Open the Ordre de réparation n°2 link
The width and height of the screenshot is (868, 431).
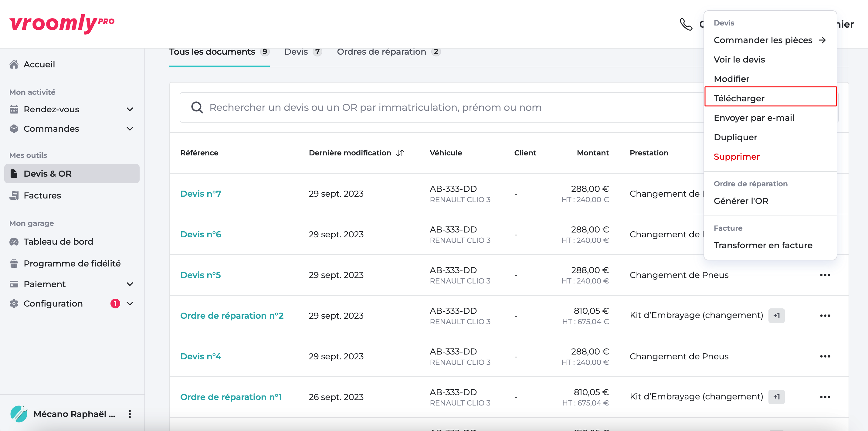[x=232, y=316]
